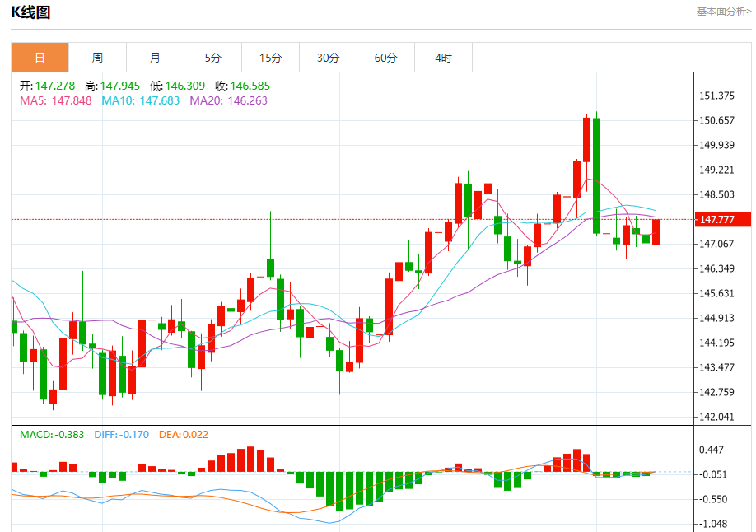
Task: Click the -0.550 MACD axis label
Action: tap(713, 499)
